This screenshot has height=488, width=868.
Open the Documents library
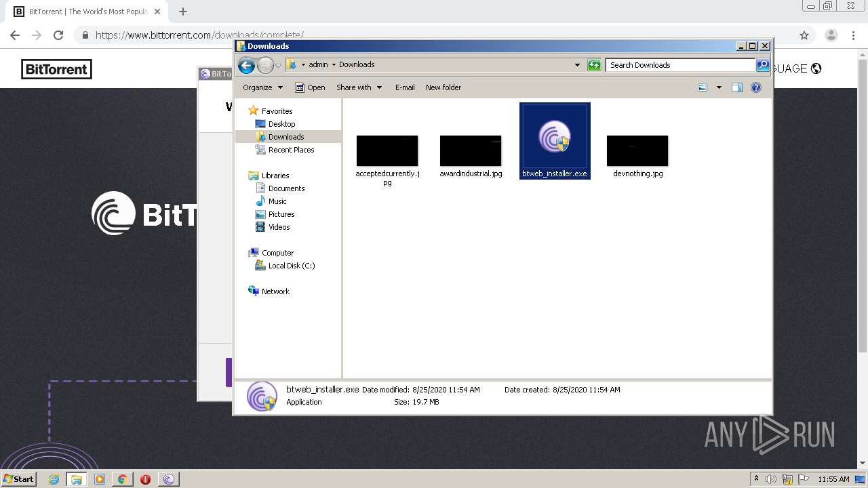280,188
